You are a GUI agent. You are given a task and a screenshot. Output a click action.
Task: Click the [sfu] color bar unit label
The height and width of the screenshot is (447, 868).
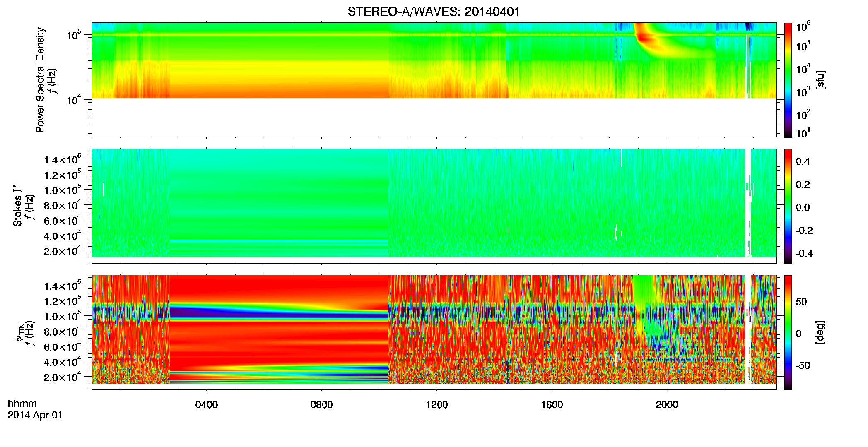[x=820, y=80]
